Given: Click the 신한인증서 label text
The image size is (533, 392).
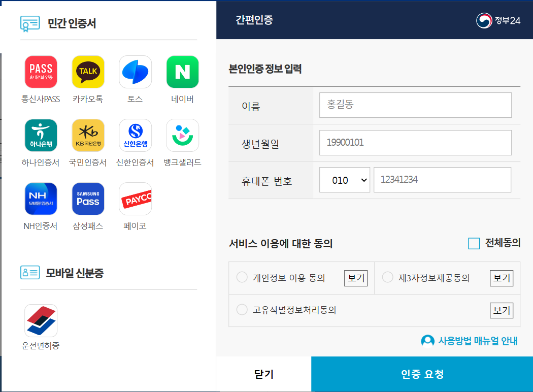Looking at the screenshot, I should [x=135, y=162].
